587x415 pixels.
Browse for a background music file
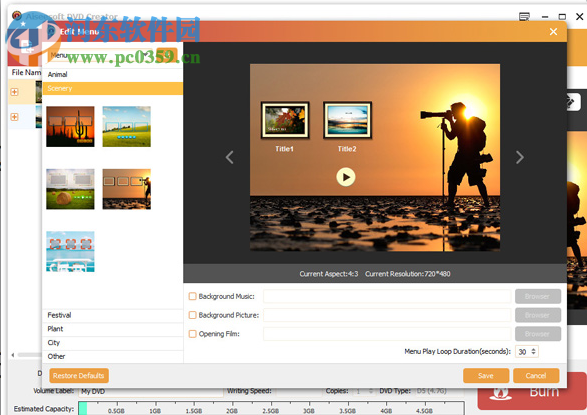(x=538, y=296)
